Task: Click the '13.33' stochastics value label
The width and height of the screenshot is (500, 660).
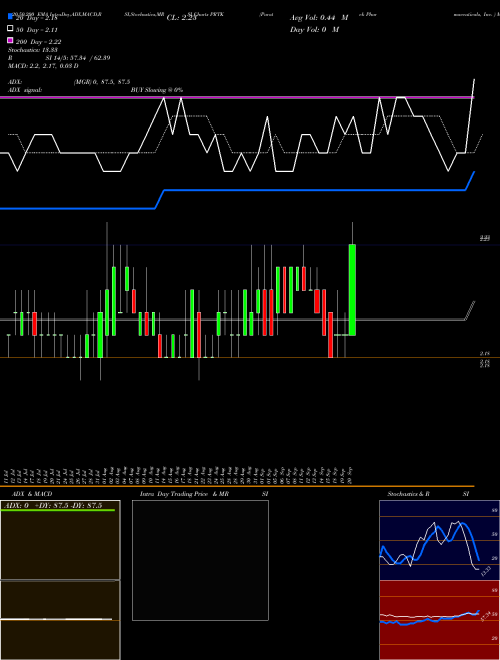Action: (485, 572)
